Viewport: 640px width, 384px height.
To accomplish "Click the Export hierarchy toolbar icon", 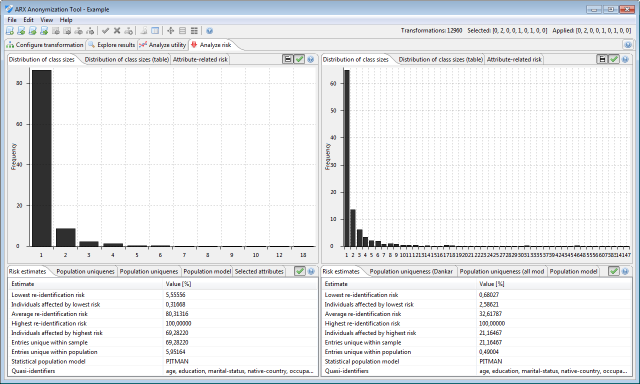I will click(90, 31).
